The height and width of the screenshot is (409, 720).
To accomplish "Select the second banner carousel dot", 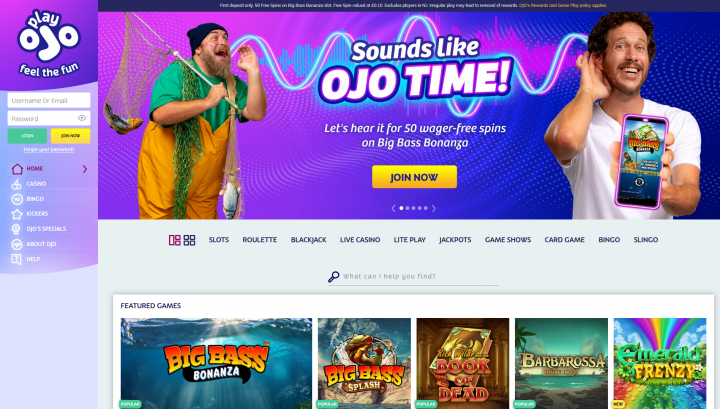I will pyautogui.click(x=407, y=208).
